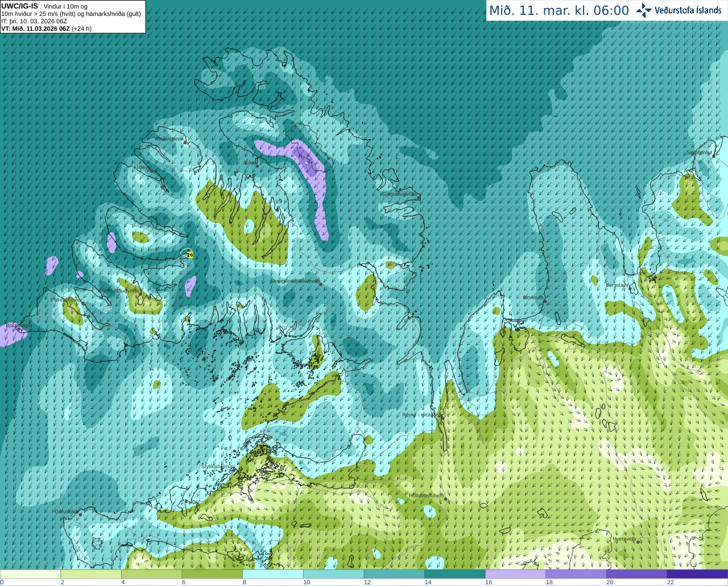Viewport: 728px width, 586px height.
Task: Select the Bolungarvík station marker
Action: pos(185,143)
